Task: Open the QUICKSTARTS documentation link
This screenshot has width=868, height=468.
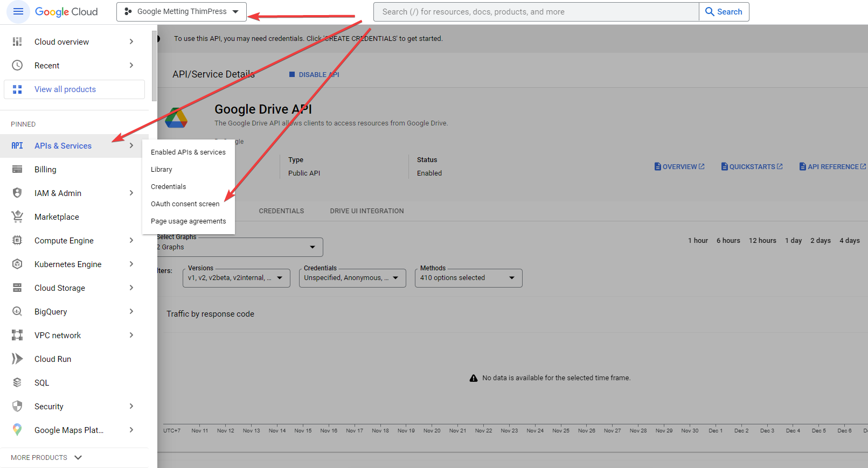Action: pyautogui.click(x=752, y=167)
